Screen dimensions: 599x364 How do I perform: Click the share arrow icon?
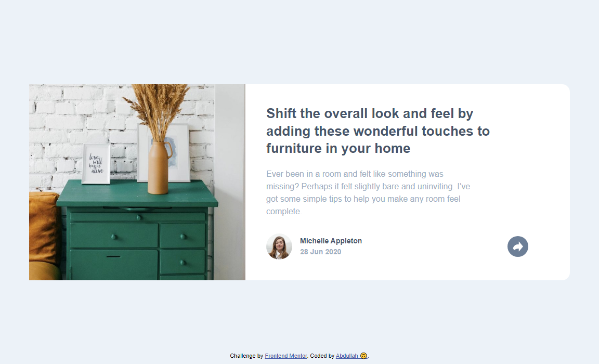(x=517, y=246)
